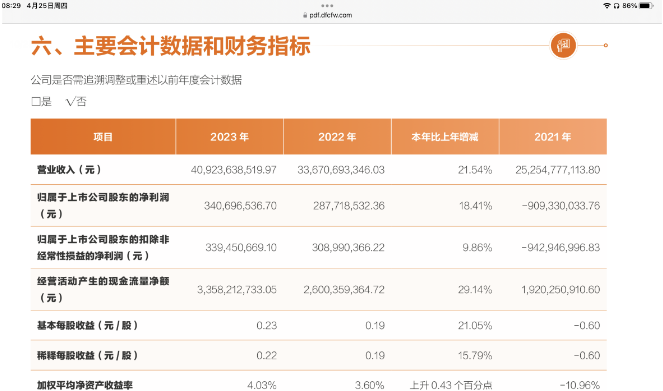Image resolution: width=663 pixels, height=391 pixels.
Task: Tap the lock icon beside pdf.dfcfw.com
Action: tap(305, 15)
